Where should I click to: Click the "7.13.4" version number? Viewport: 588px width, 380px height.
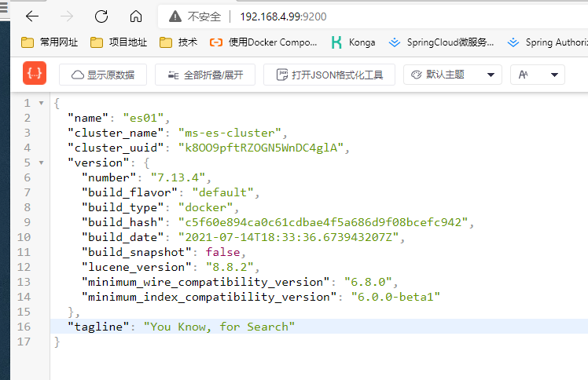(x=178, y=177)
